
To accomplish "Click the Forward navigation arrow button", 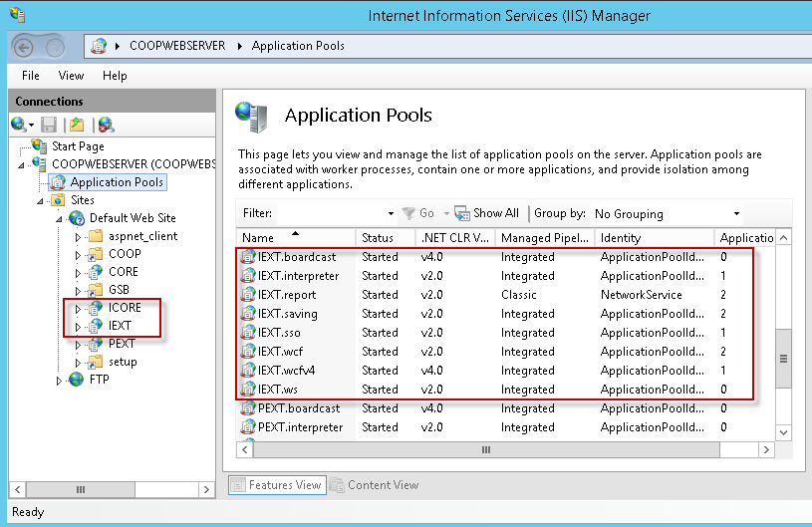I will click(54, 48).
